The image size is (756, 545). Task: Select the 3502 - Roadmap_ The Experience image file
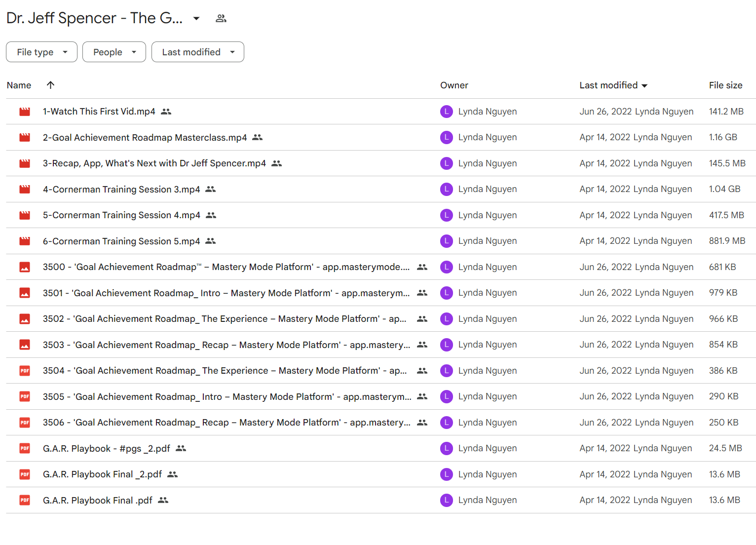coord(225,319)
